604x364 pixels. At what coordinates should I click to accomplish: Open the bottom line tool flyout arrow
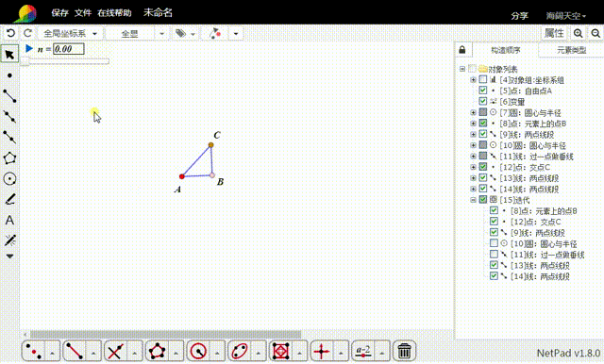coord(93,352)
